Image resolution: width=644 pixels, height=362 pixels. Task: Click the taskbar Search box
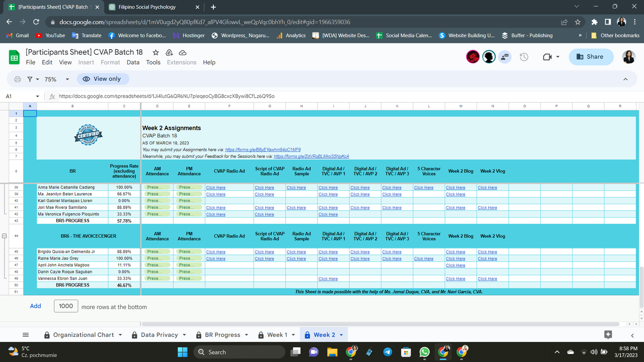click(x=240, y=352)
